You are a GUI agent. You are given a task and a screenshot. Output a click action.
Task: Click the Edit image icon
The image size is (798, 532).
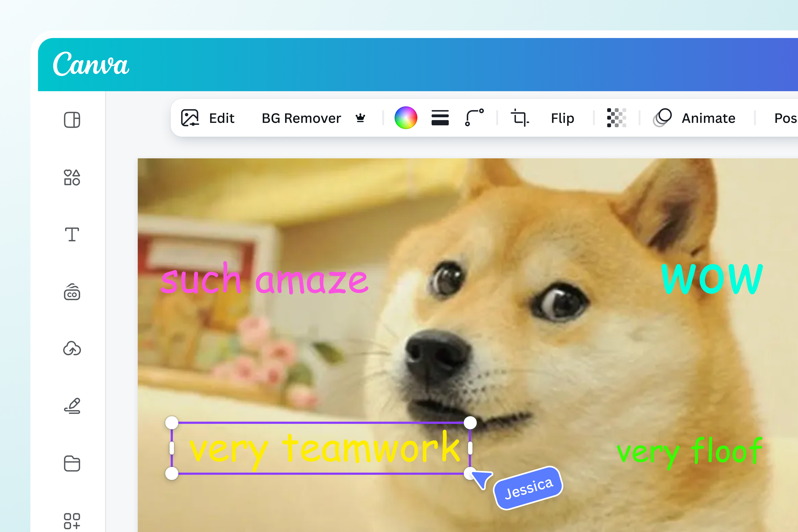point(190,118)
